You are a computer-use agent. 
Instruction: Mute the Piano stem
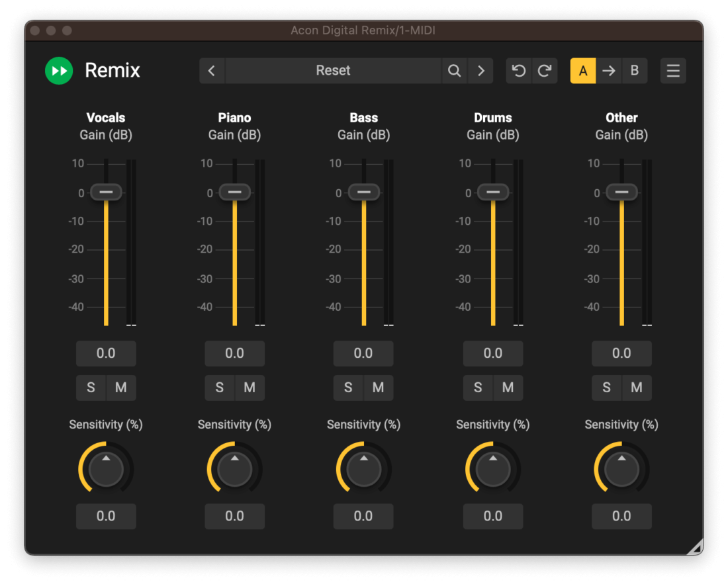[x=250, y=388]
